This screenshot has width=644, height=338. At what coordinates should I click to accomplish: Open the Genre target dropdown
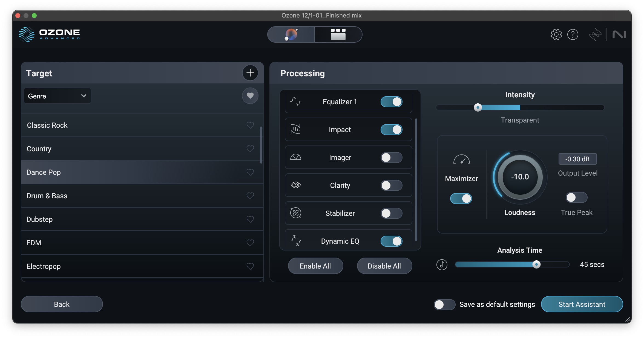[x=57, y=96]
